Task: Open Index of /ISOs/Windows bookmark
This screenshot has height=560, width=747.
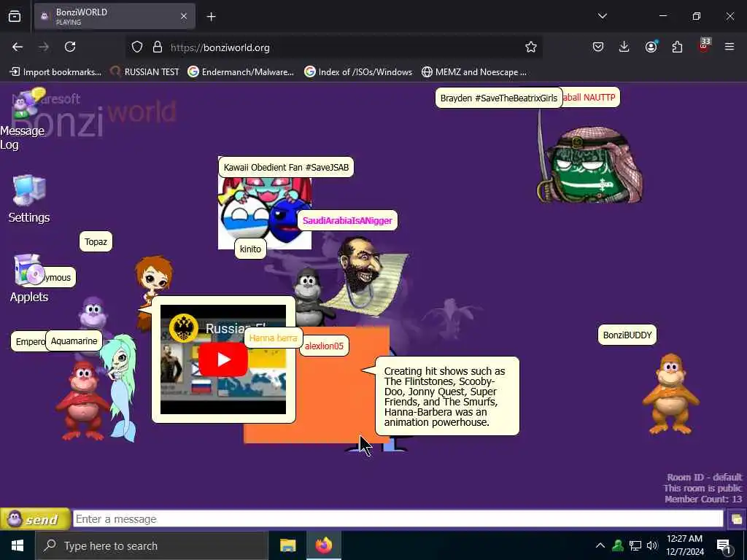Action: coord(358,72)
